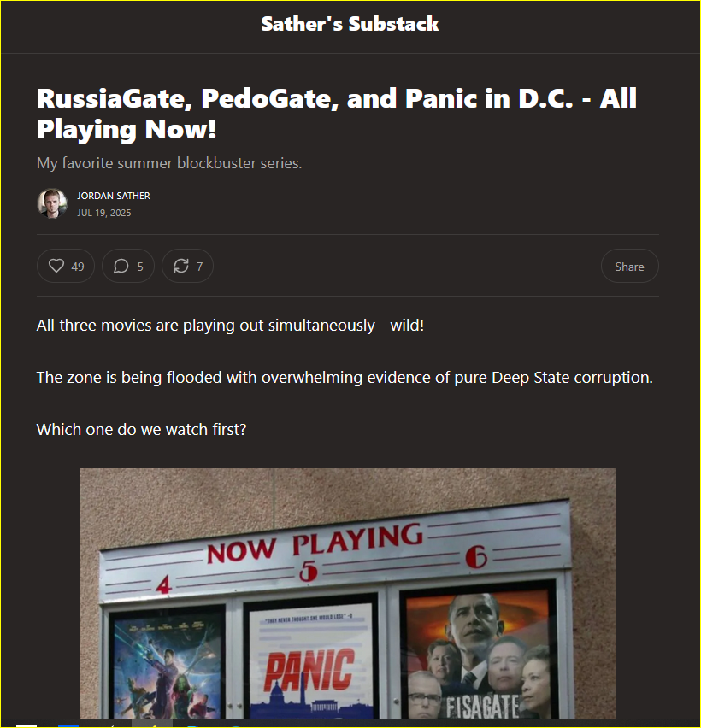
Task: Click the Share button
Action: pyautogui.click(x=629, y=266)
